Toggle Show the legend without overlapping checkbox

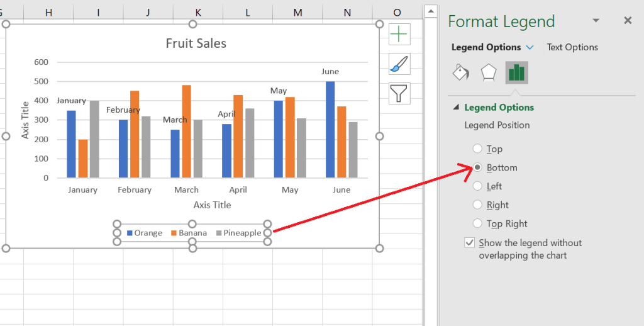pyautogui.click(x=469, y=242)
